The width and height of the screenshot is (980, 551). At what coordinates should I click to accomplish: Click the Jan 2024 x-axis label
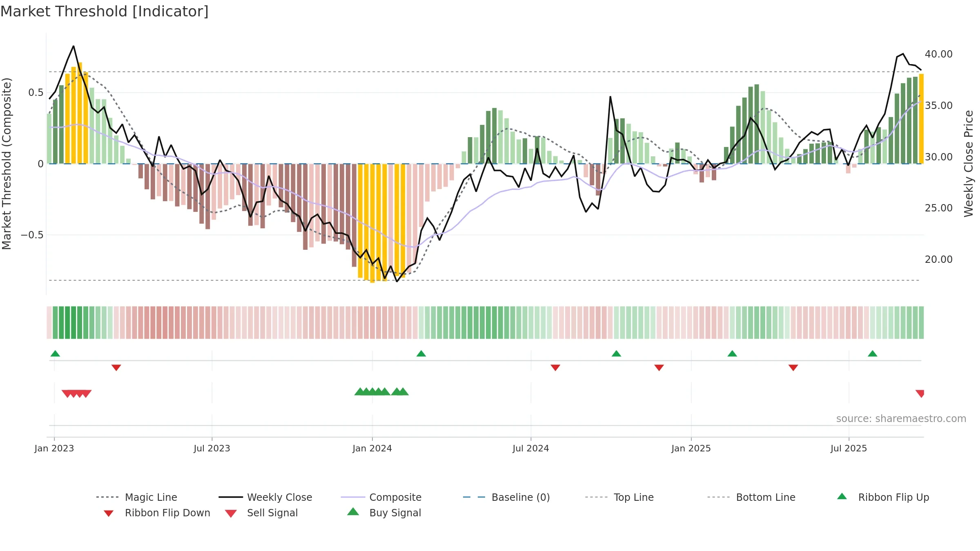(372, 449)
